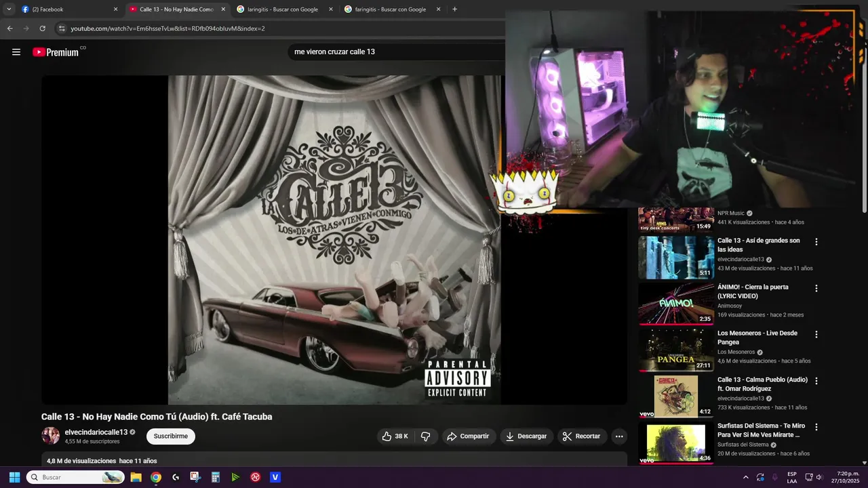This screenshot has width=868, height=488.
Task: Open Calculator from taskbar
Action: pyautogui.click(x=216, y=477)
